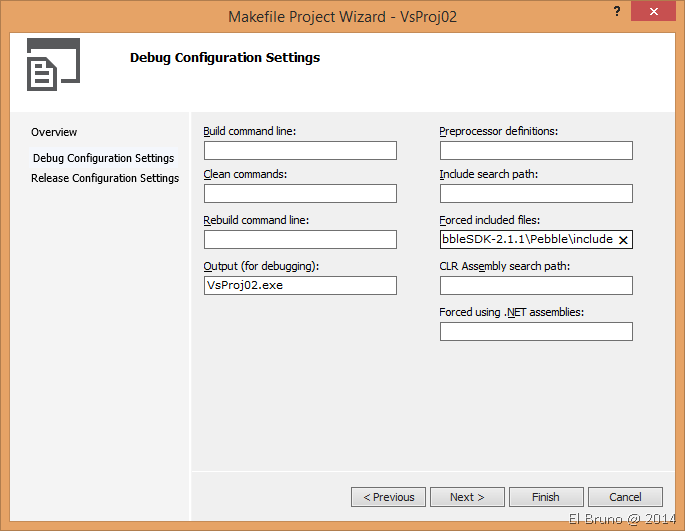685x531 pixels.
Task: Click the wizard document icon in header
Action: 52,66
